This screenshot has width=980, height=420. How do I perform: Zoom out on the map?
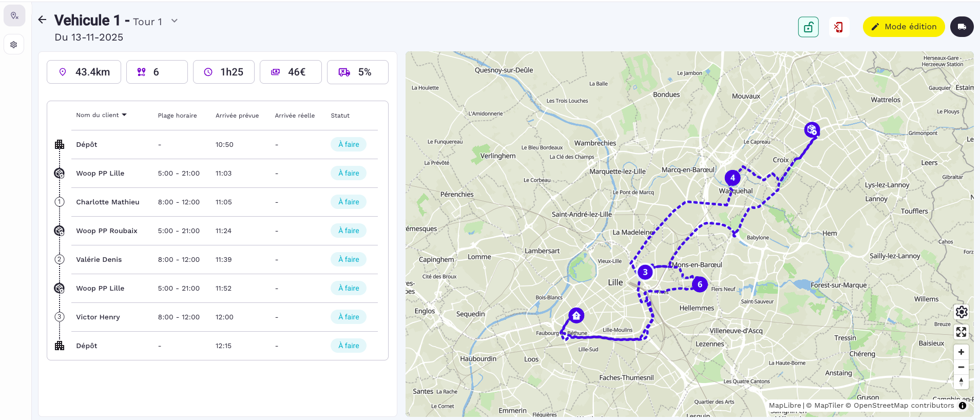click(961, 367)
